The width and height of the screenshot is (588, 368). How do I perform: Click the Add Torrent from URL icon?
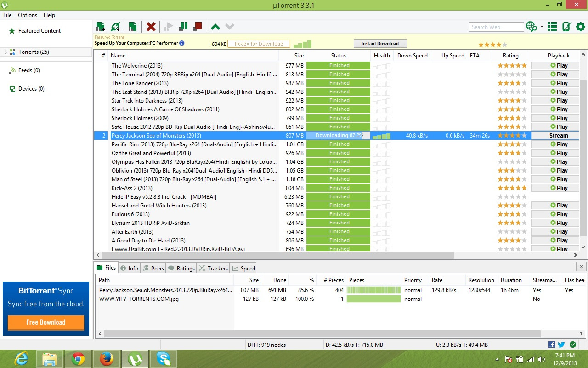115,27
